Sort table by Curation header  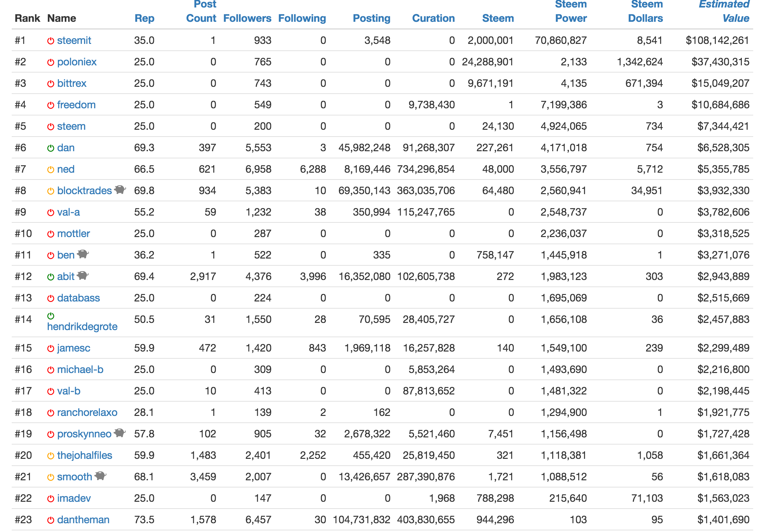(434, 18)
